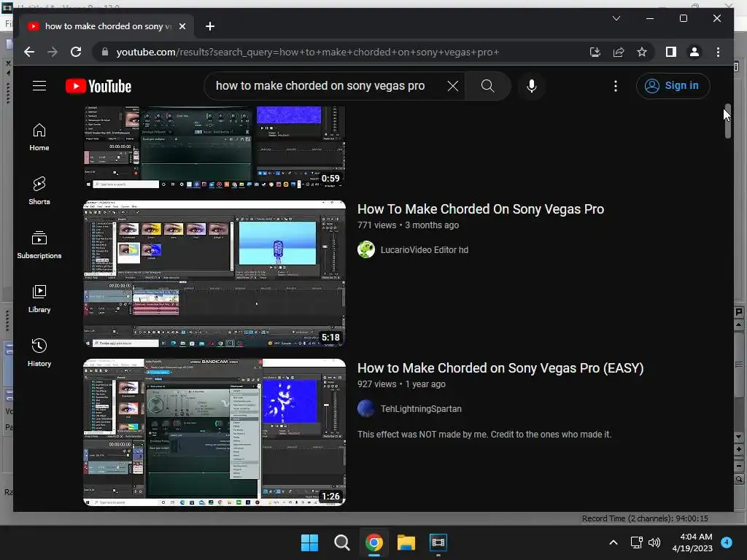Open History in sidebar
Image resolution: width=747 pixels, height=560 pixels.
(x=39, y=353)
